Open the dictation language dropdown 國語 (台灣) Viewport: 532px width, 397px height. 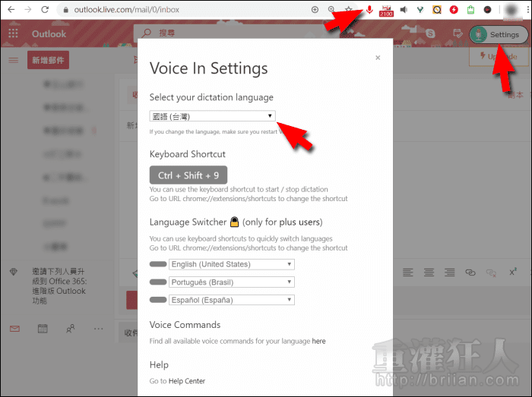[x=212, y=116]
